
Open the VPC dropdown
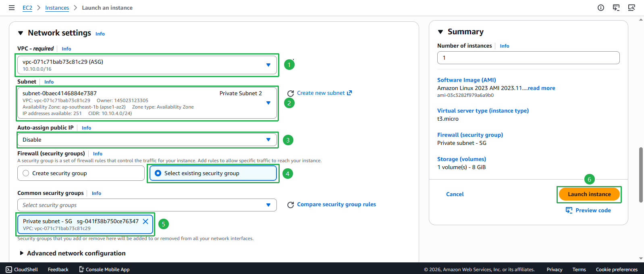point(147,65)
